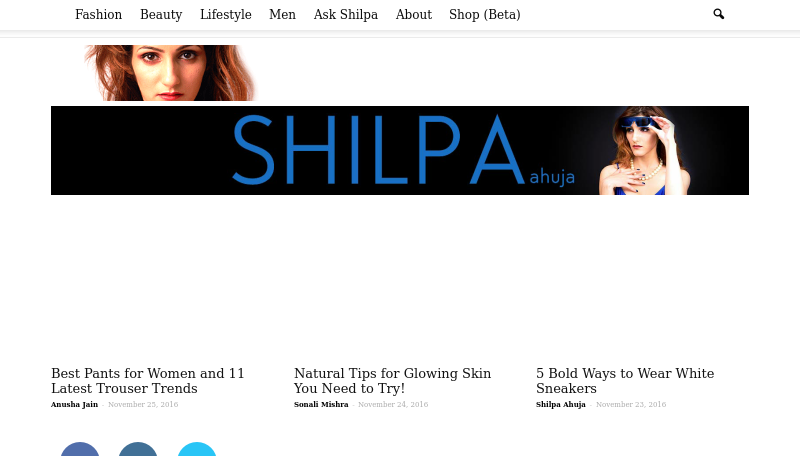The width and height of the screenshot is (800, 456).
Task: View author Sonali Mishra's posts
Action: [x=321, y=404]
